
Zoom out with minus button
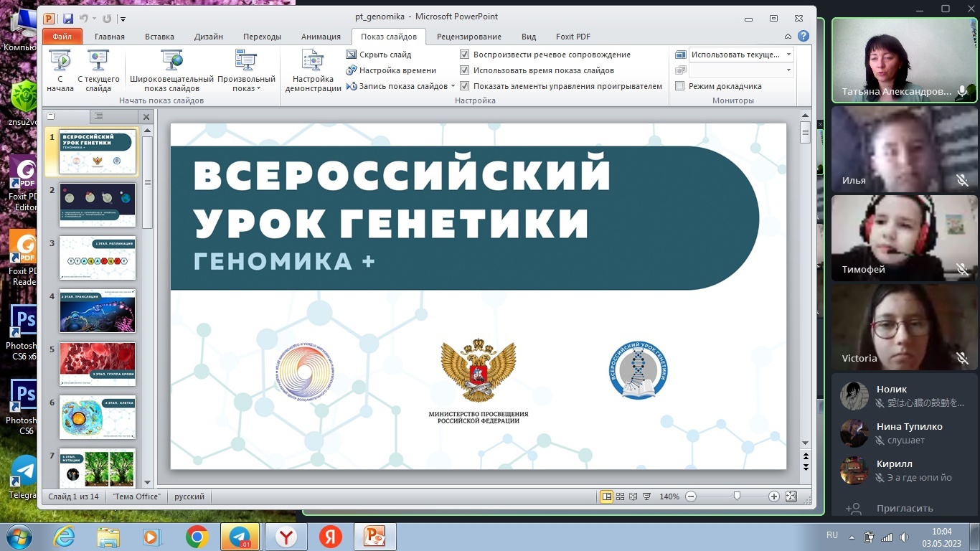pyautogui.click(x=690, y=496)
